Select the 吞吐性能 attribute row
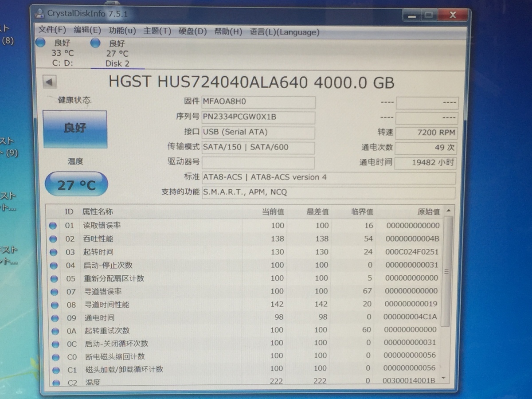 point(245,239)
